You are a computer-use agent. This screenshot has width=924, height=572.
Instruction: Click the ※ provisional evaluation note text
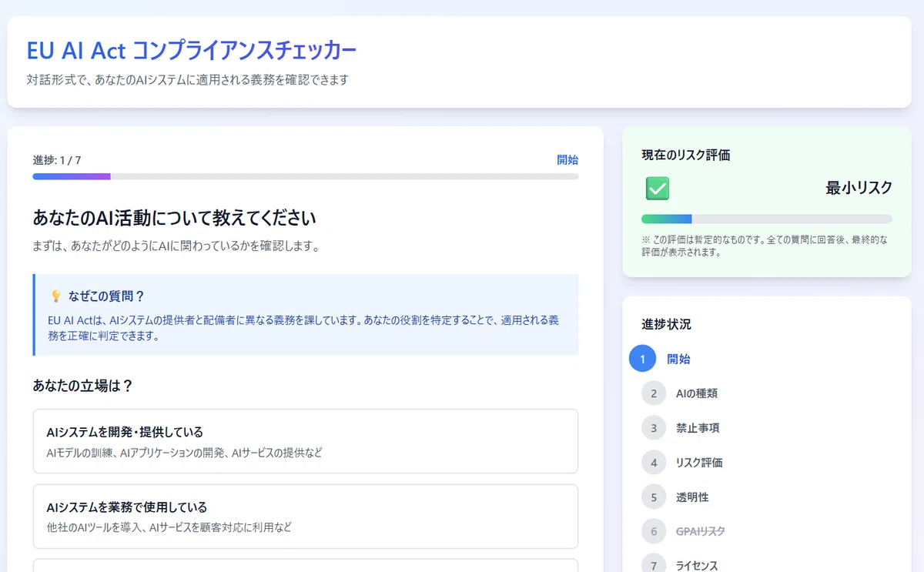[x=765, y=246]
